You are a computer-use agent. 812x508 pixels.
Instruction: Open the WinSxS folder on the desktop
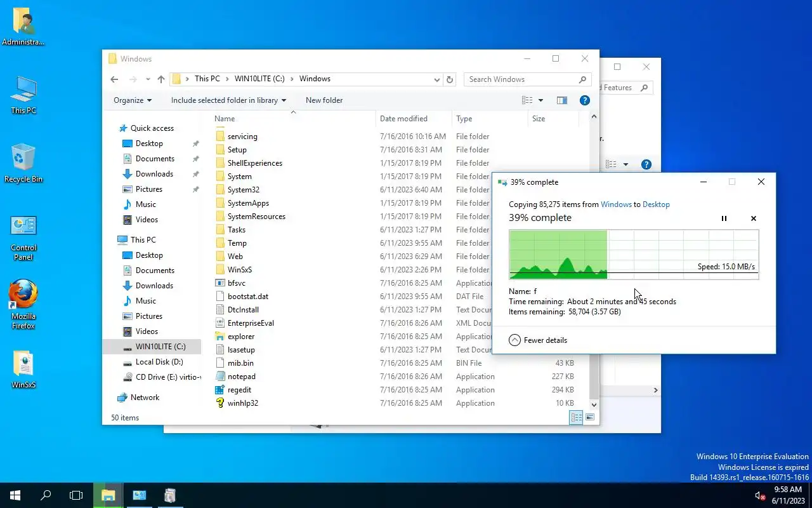[23, 370]
